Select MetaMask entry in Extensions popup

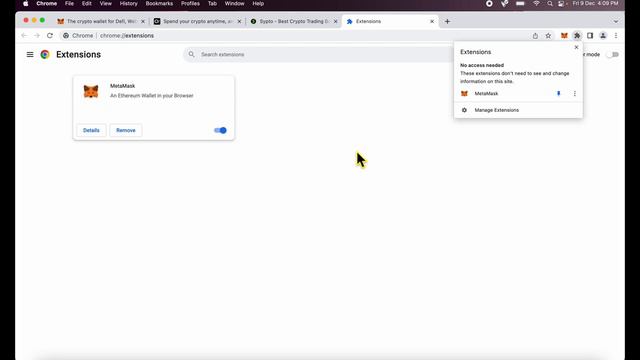(486, 93)
